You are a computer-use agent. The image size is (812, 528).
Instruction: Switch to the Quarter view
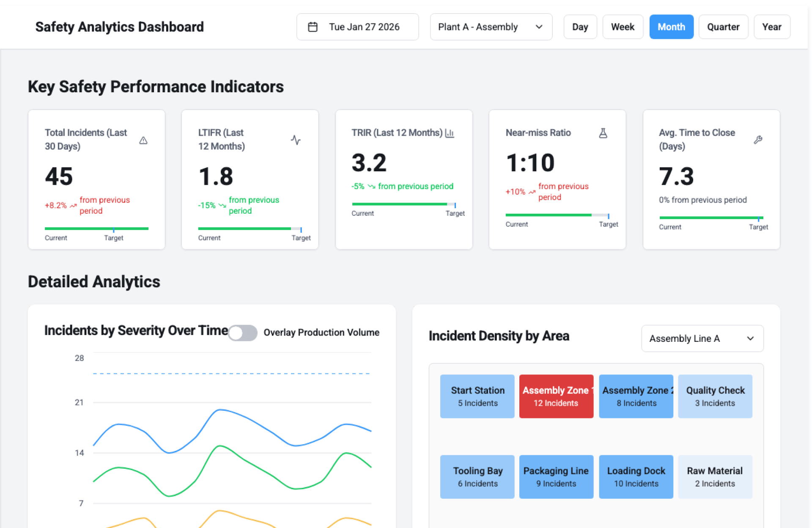point(723,27)
